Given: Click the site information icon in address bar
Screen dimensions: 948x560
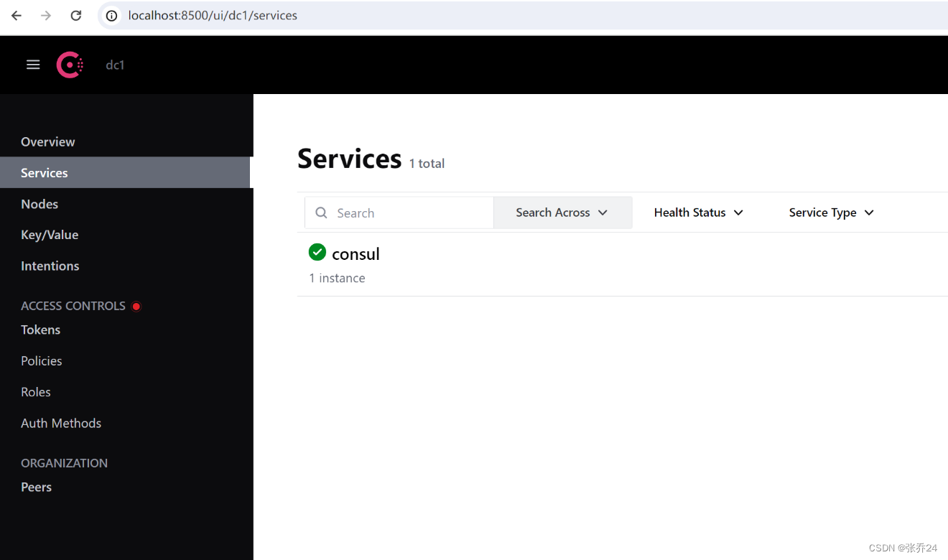Looking at the screenshot, I should coord(111,15).
